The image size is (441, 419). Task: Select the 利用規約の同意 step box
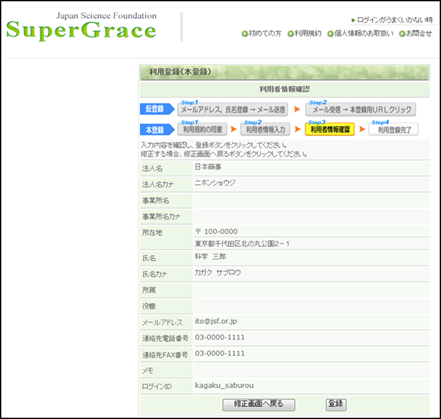pos(202,130)
